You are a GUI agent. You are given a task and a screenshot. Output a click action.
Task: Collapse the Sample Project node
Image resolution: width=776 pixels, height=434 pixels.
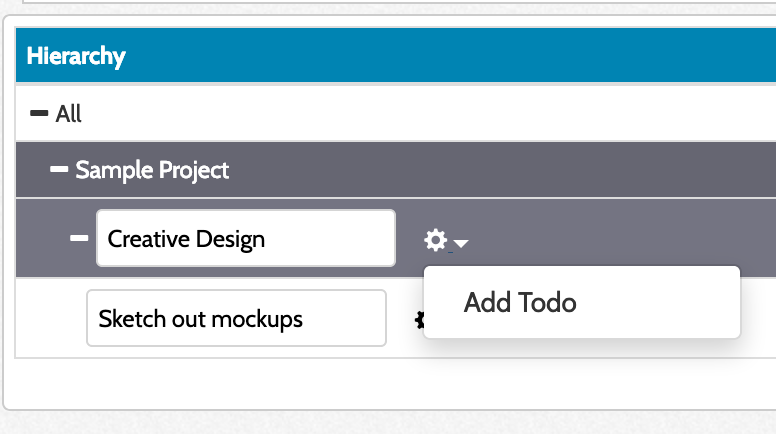click(x=60, y=170)
